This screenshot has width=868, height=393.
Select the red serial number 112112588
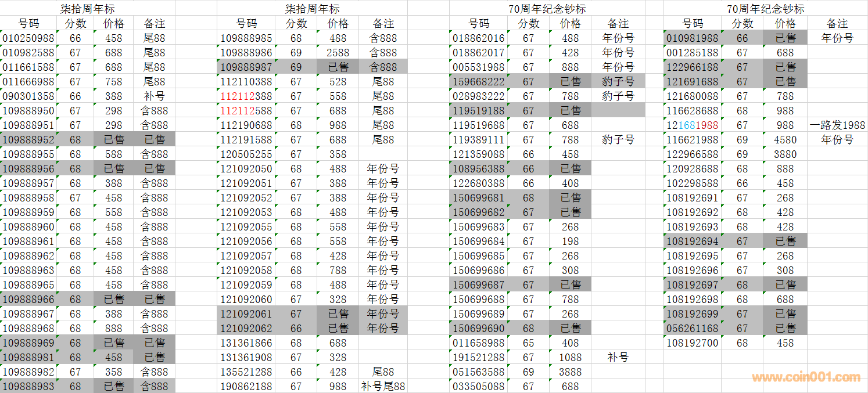(246, 111)
